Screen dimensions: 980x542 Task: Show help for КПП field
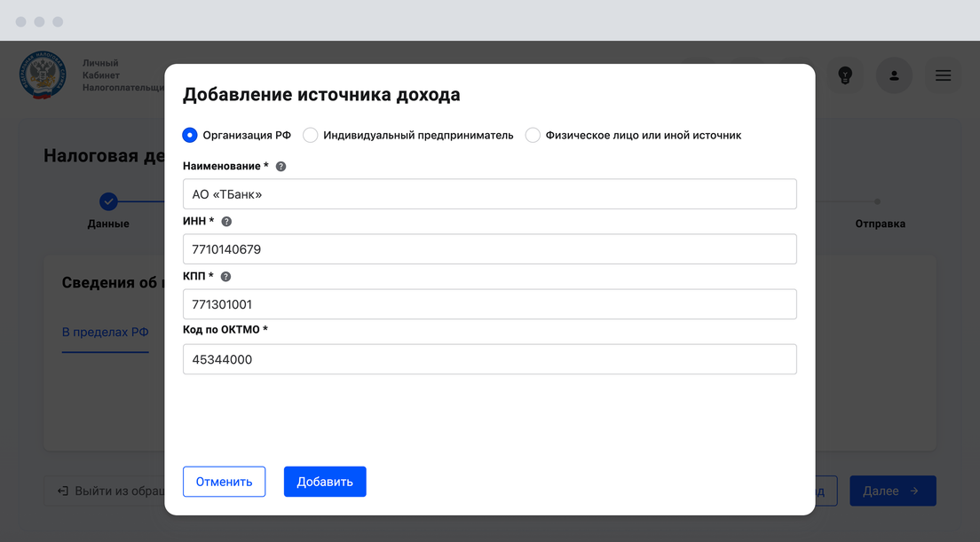click(x=225, y=276)
